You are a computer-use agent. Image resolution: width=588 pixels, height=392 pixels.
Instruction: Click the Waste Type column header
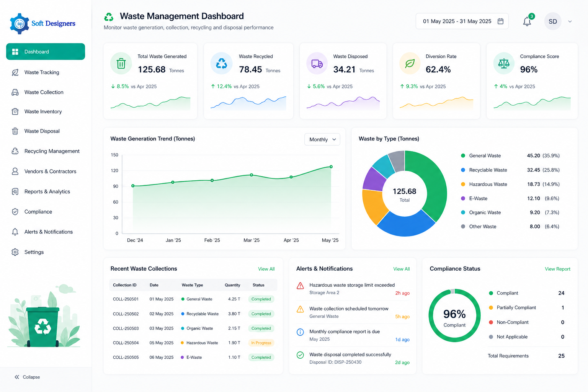pos(192,285)
